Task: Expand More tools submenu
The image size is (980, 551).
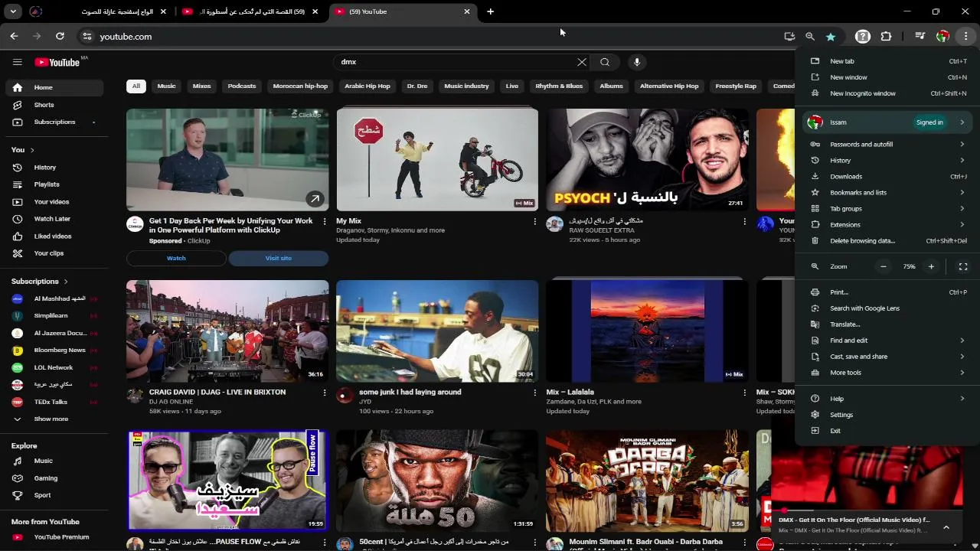Action: pyautogui.click(x=888, y=373)
